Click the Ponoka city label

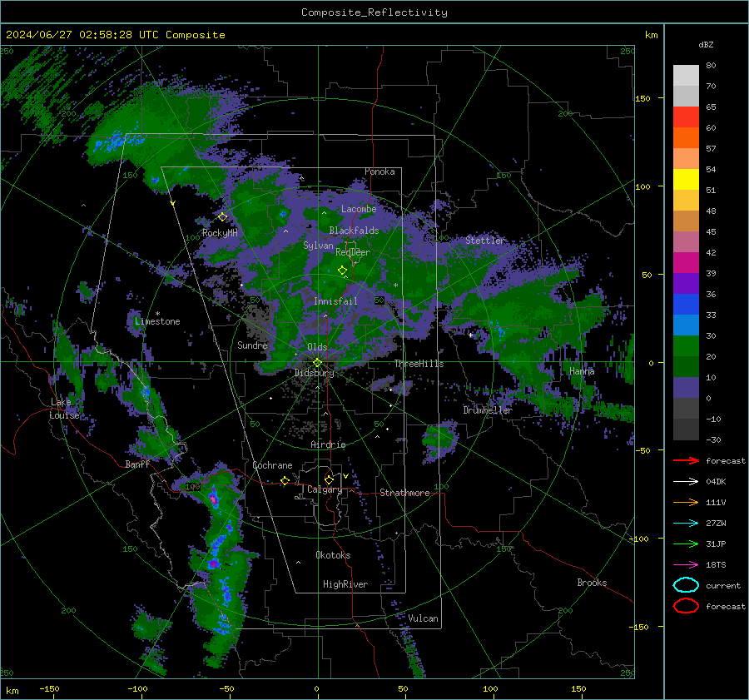point(379,171)
